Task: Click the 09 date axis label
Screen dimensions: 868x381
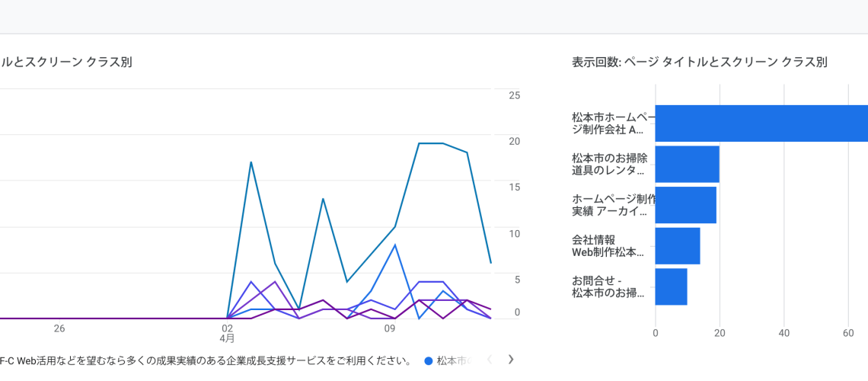Action: (390, 328)
